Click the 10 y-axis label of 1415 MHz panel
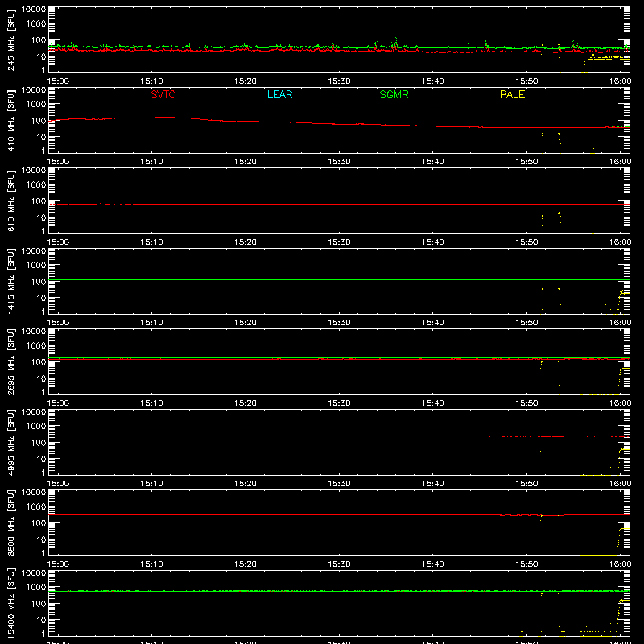 tap(41, 298)
